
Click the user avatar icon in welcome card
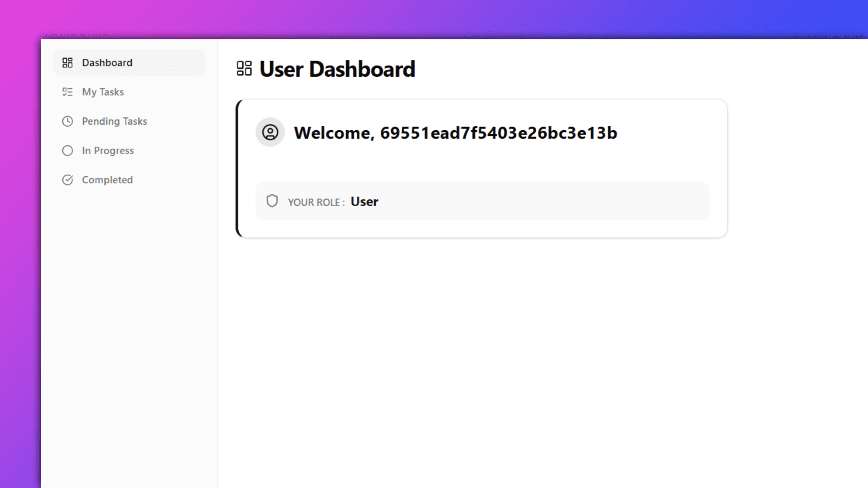tap(270, 132)
